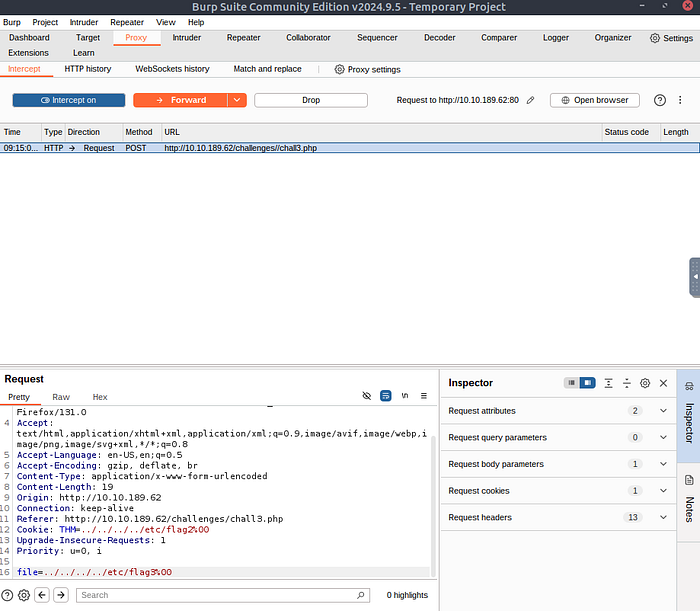Toggle hide non-printable characters eye icon

pos(367,396)
